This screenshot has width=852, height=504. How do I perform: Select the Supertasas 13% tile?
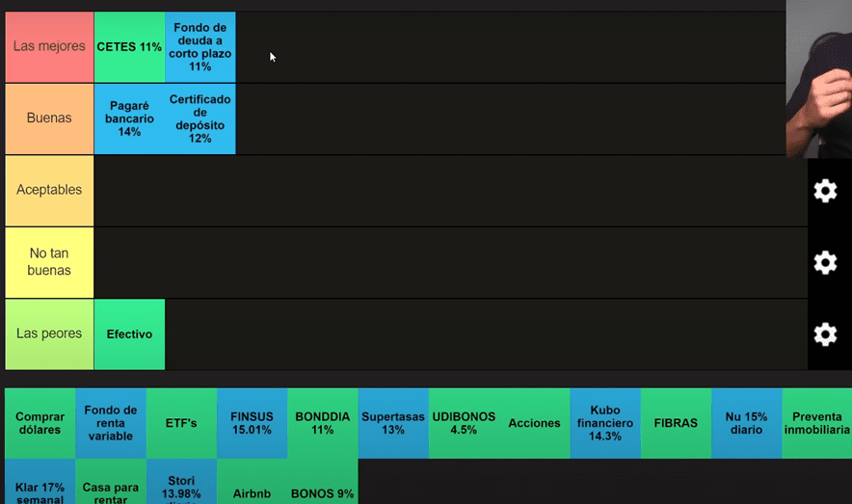(x=393, y=423)
